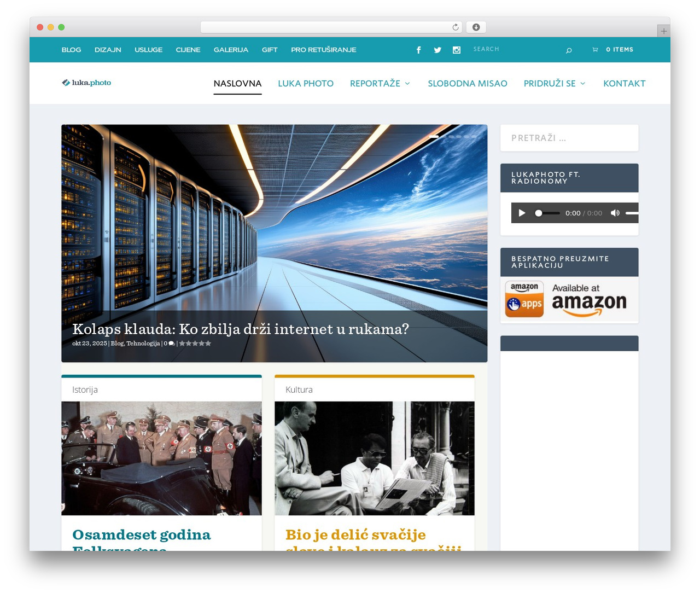Open 'Osamdeset godina' article title
This screenshot has height=593, width=700.
142,540
